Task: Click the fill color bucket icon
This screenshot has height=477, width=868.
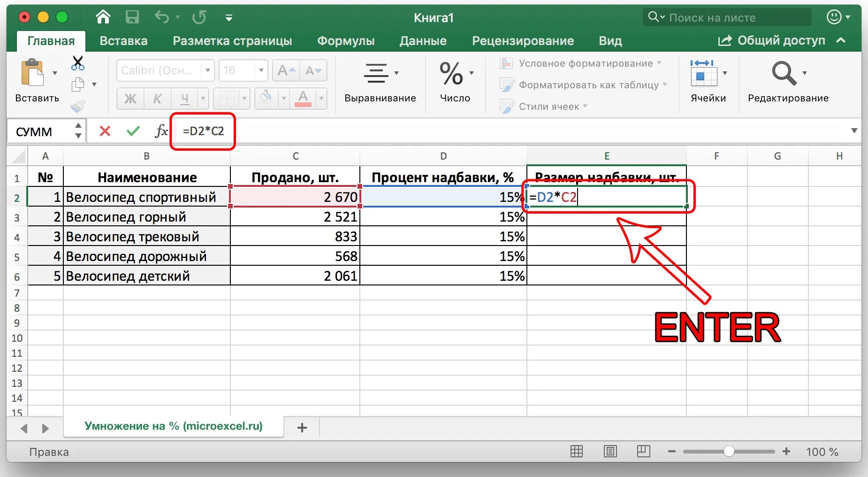Action: point(266,98)
